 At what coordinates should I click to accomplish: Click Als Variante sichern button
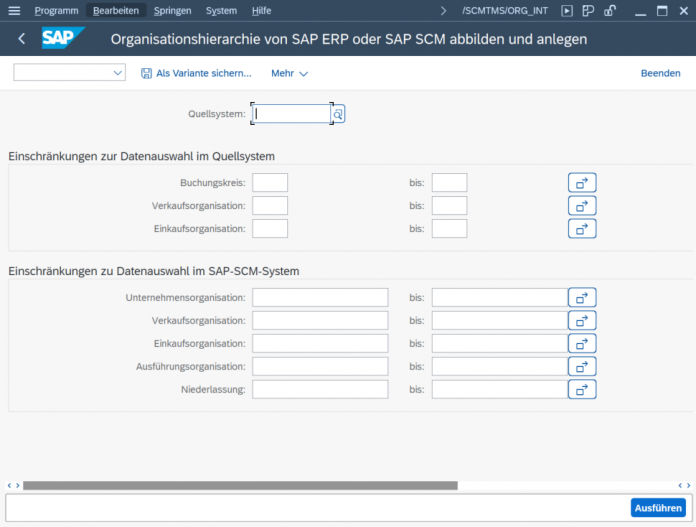click(196, 73)
